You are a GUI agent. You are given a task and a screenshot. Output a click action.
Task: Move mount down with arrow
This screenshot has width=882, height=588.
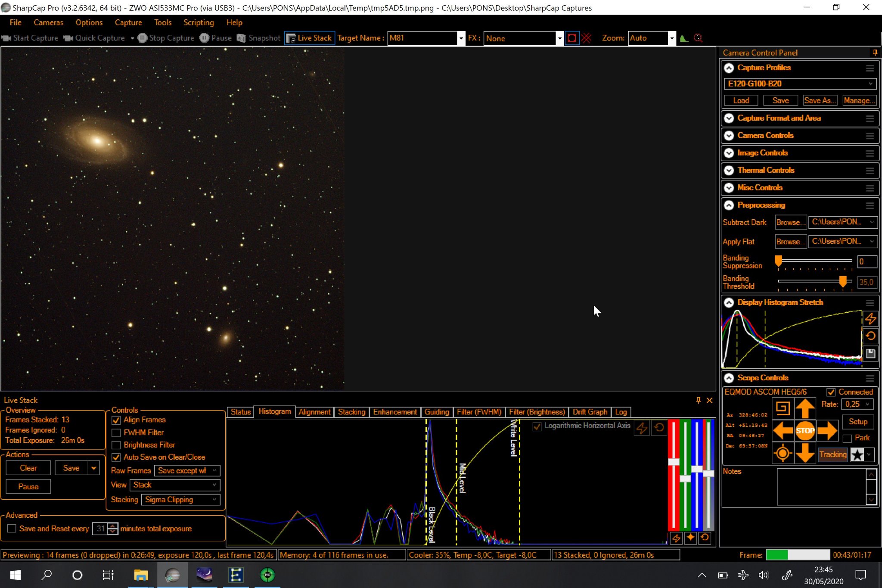click(x=805, y=454)
